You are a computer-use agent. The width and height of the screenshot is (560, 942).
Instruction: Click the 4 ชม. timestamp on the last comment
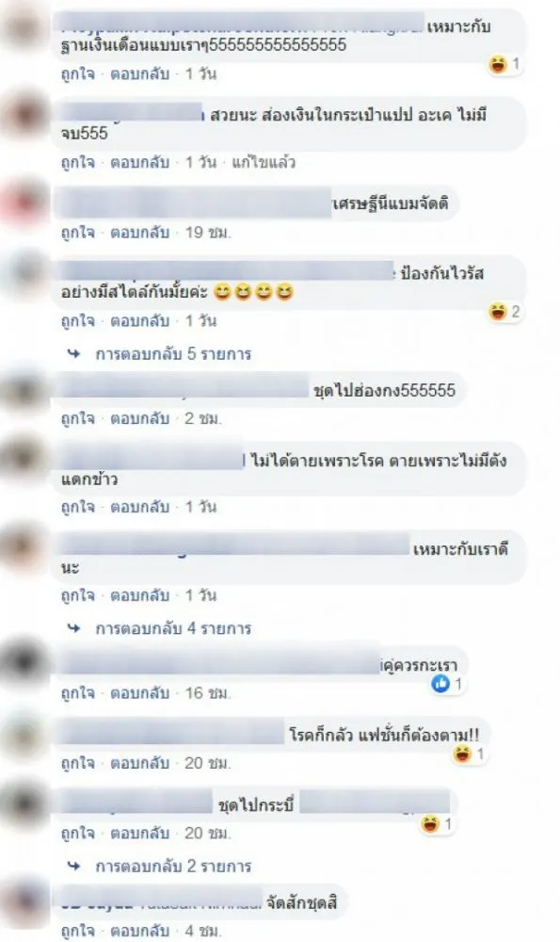[x=203, y=932]
